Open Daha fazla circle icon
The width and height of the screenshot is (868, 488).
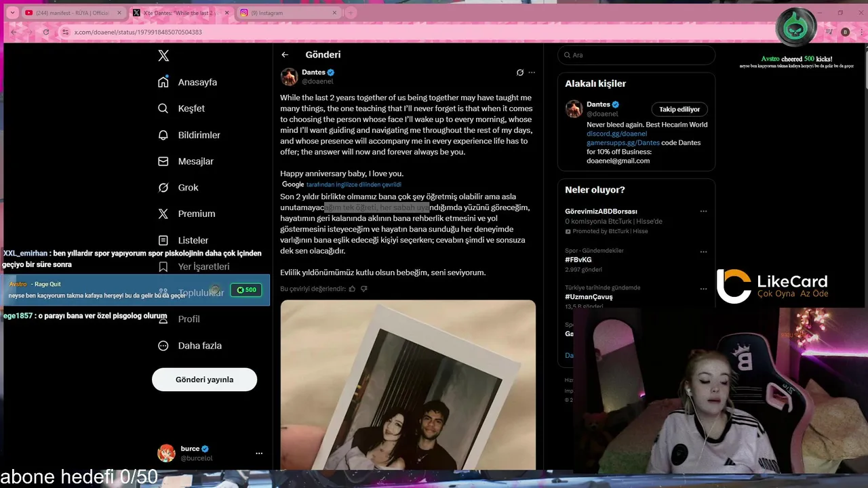coord(163,346)
